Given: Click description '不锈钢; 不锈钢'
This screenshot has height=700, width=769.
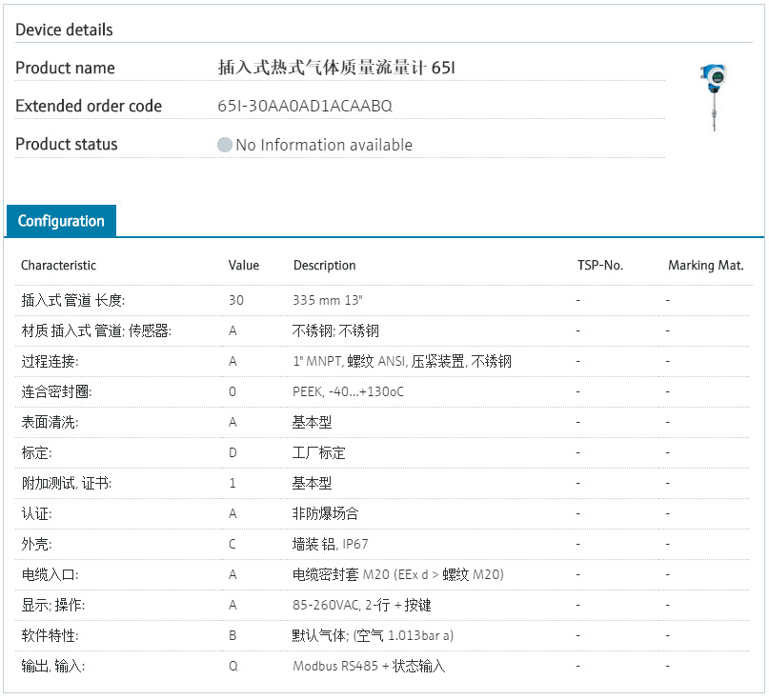Looking at the screenshot, I should point(335,330).
